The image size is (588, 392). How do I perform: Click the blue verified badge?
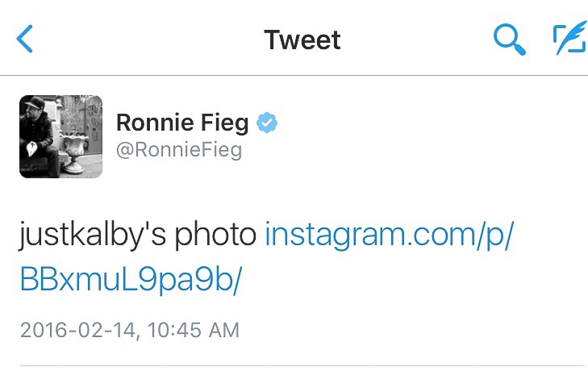[x=267, y=123]
